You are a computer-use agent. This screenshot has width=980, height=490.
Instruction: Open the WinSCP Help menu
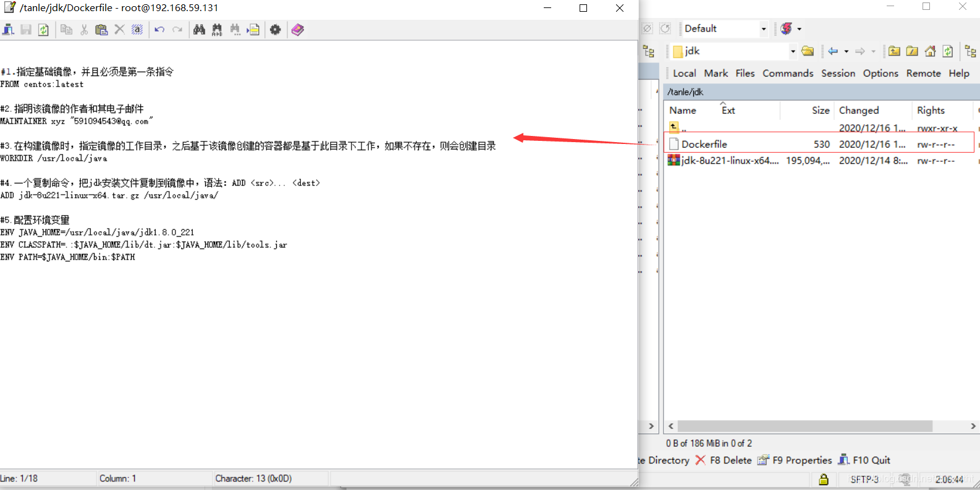(x=959, y=73)
